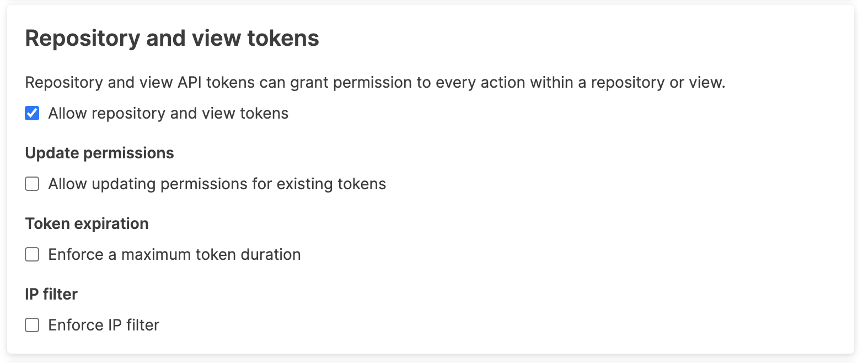Click the 'Allow repository and view tokens' label text
The width and height of the screenshot is (868, 363).
(x=168, y=114)
